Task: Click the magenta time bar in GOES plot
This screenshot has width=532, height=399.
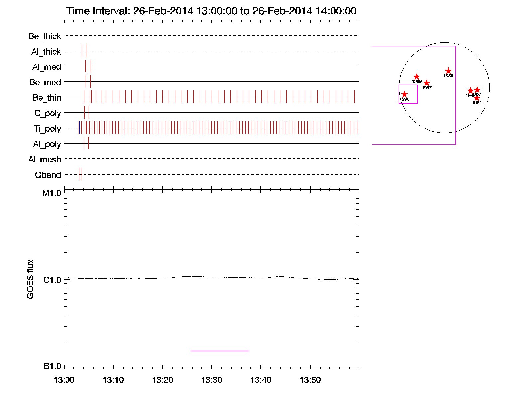Action: pos(219,351)
